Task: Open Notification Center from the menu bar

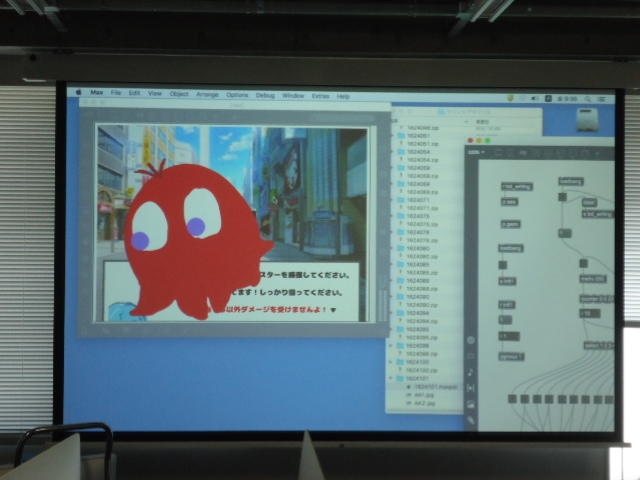Action: (602, 99)
